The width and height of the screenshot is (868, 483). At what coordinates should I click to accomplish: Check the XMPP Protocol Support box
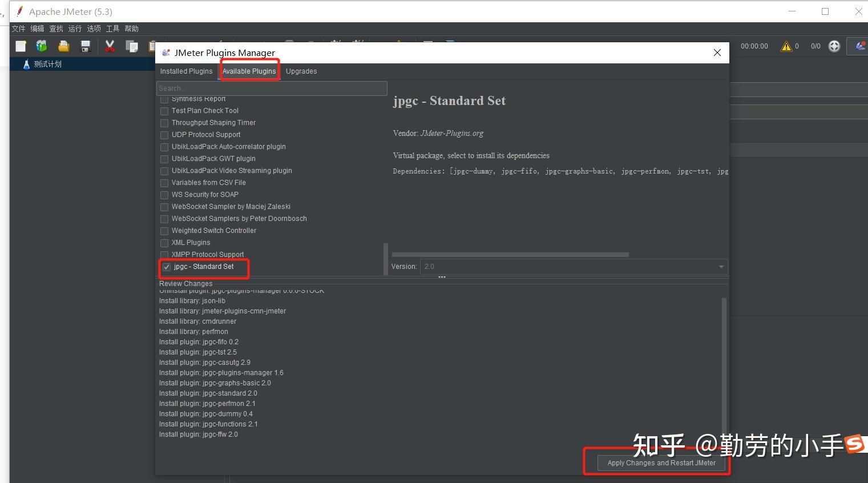(x=164, y=255)
